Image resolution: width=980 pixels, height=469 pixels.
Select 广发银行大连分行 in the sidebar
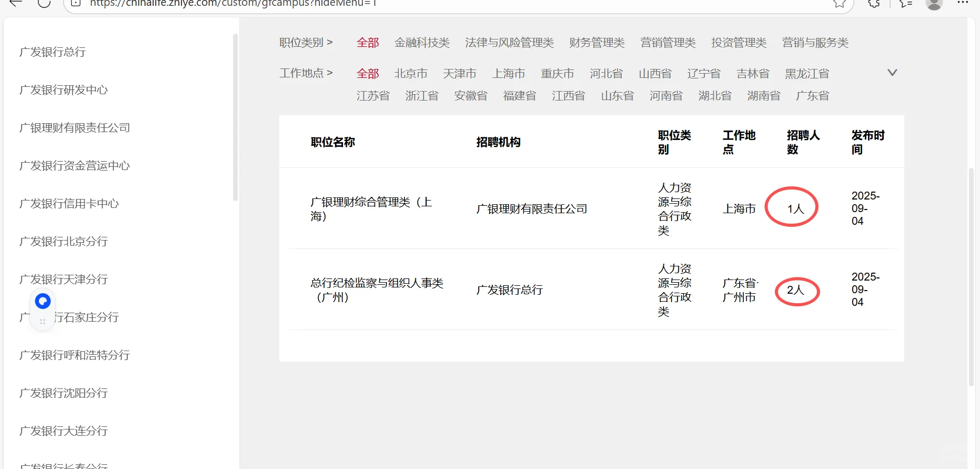(64, 431)
